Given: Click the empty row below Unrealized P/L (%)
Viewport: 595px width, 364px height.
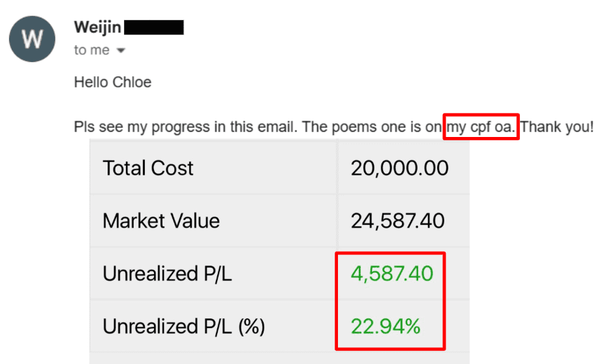Looking at the screenshot, I should pos(279,358).
